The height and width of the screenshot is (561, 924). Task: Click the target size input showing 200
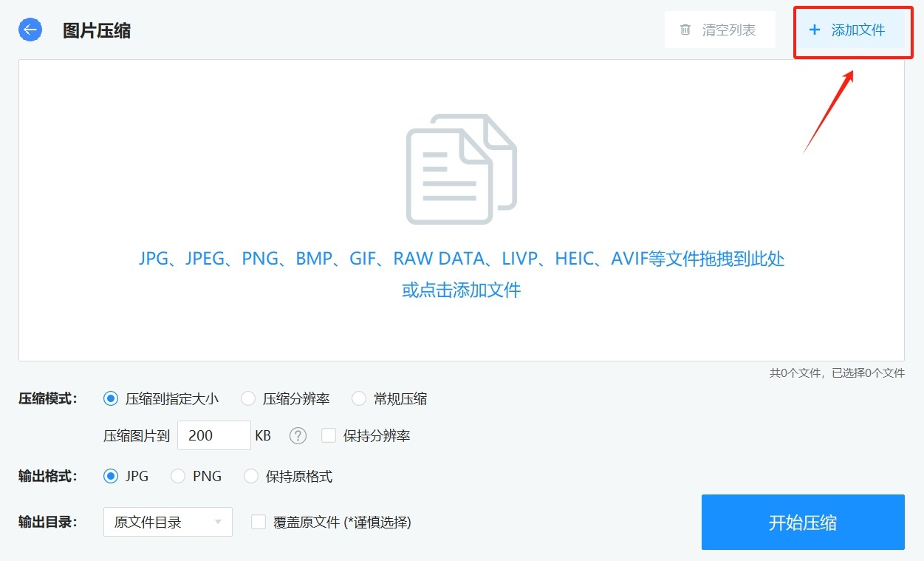click(213, 435)
